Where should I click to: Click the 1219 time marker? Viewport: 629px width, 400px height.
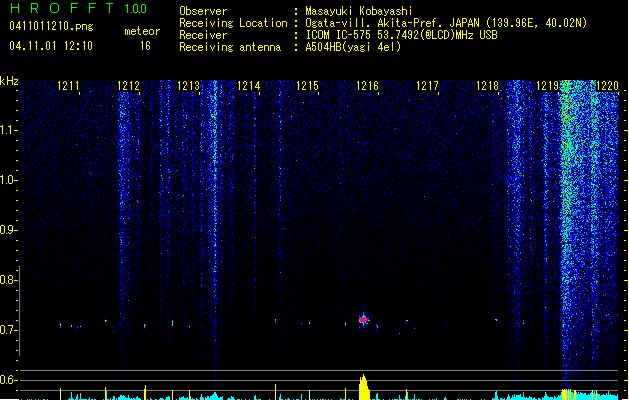click(547, 86)
